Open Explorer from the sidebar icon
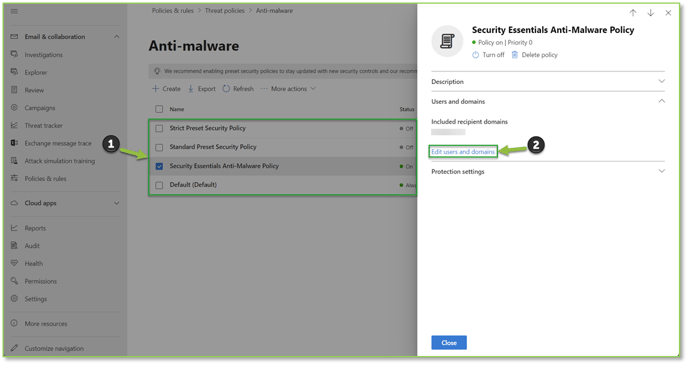 pos(14,72)
